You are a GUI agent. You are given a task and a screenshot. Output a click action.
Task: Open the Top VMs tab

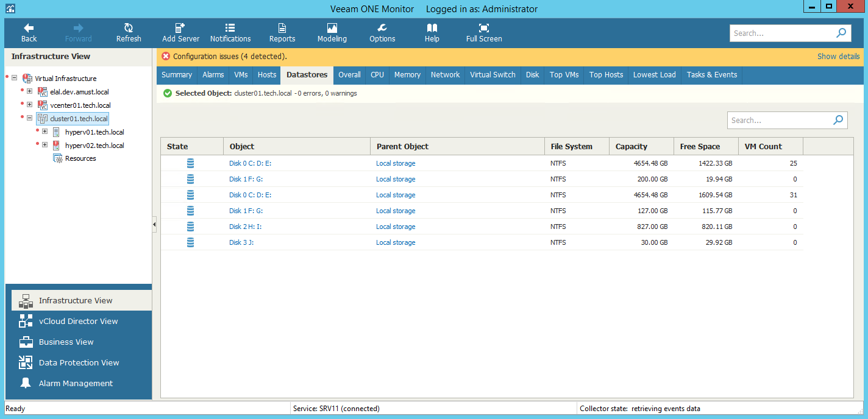tap(564, 75)
